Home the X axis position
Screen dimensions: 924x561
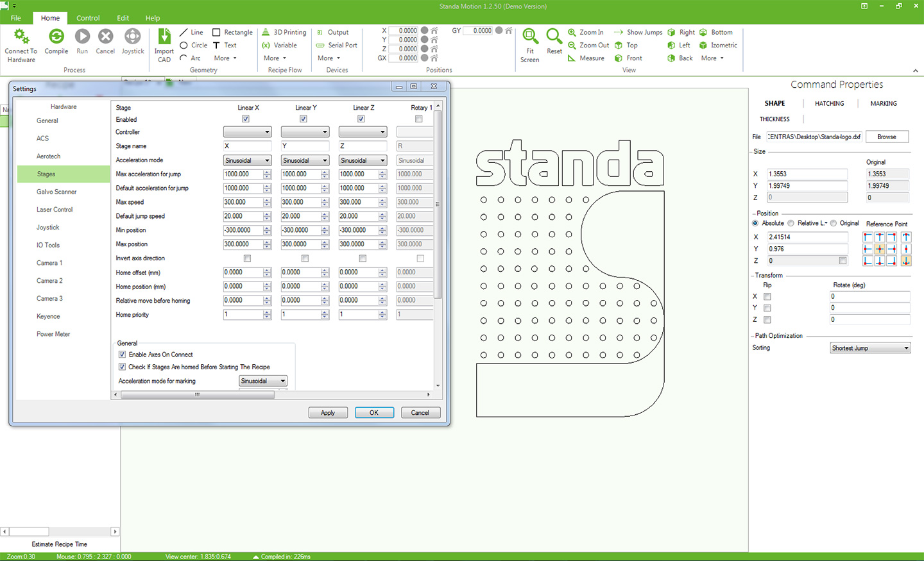coord(434,30)
